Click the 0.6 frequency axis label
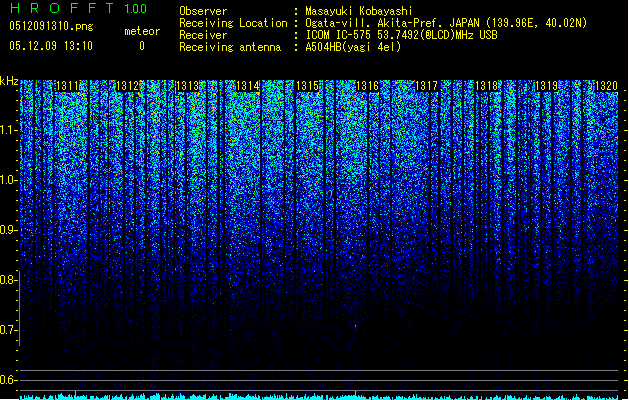This screenshot has height=400, width=629. [x=8, y=380]
